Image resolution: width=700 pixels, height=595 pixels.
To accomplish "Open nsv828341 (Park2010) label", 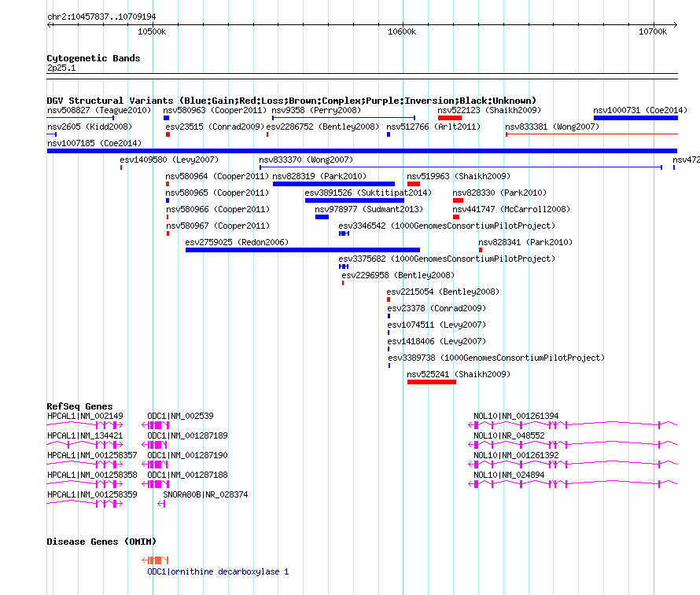I will coord(525,242).
